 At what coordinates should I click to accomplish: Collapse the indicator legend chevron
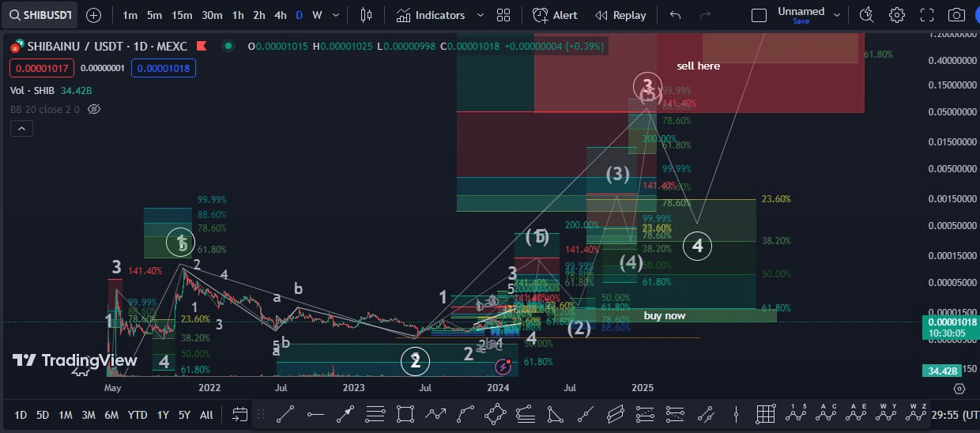(21, 129)
